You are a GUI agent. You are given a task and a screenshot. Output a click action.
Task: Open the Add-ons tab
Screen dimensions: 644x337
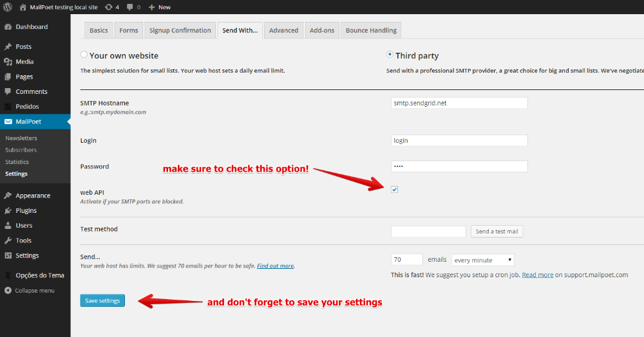(x=322, y=30)
